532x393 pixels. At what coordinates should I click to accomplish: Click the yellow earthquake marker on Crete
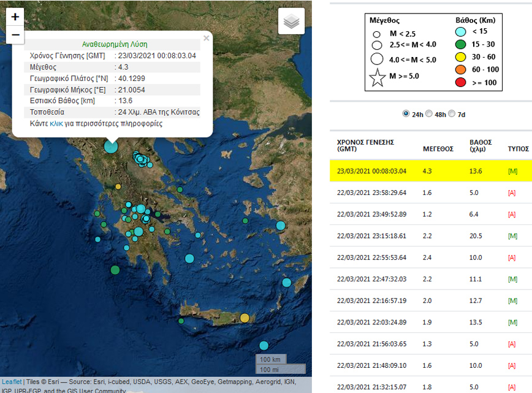[x=245, y=318]
